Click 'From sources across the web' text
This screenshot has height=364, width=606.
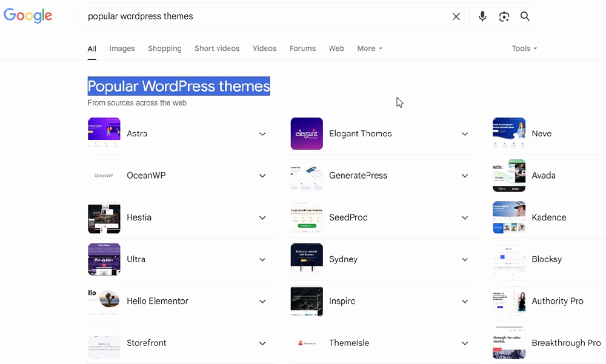pyautogui.click(x=137, y=103)
